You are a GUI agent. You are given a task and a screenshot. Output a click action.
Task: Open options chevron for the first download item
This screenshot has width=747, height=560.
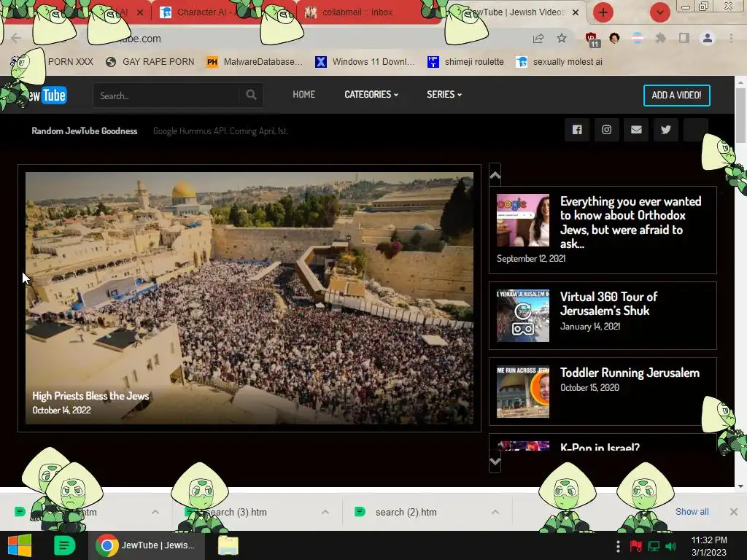tap(155, 512)
